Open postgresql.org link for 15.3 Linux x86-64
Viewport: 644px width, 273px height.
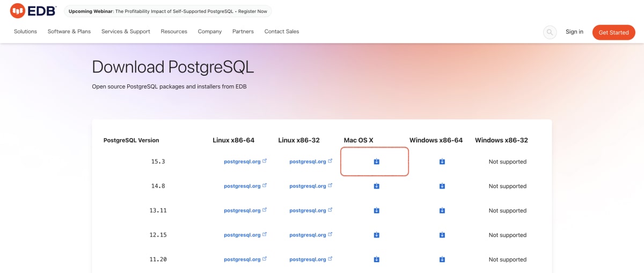click(245, 161)
